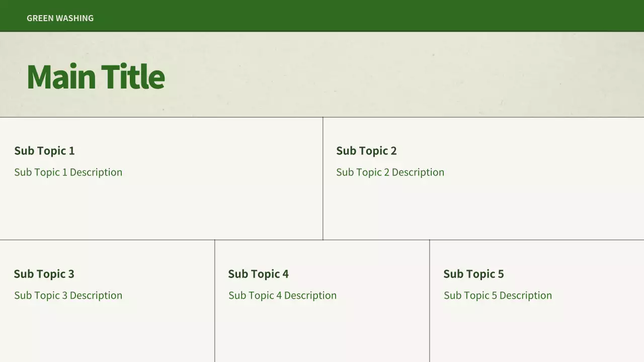Click the Sub Topic 2 Description text
Viewport: 644px width, 362px height.
[x=390, y=172]
